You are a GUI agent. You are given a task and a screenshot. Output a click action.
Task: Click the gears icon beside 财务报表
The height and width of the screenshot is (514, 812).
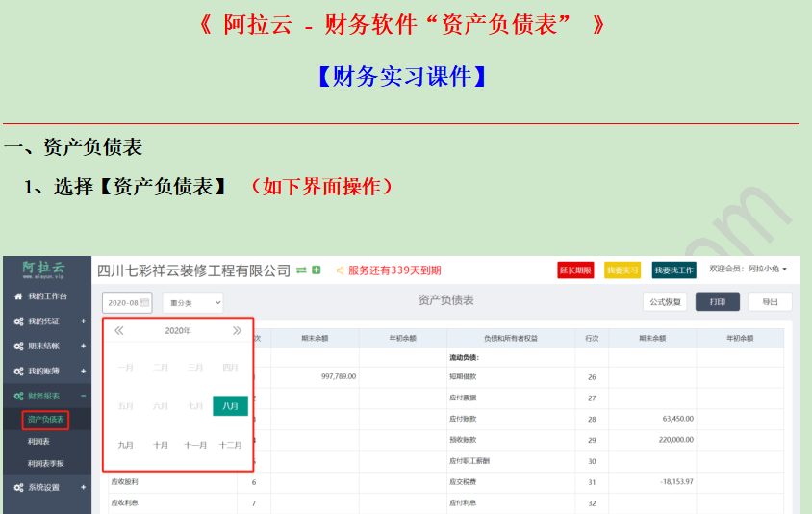point(18,396)
